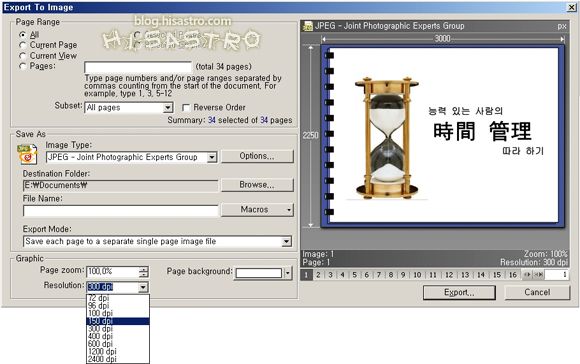Click the Page zoom value field
Viewport: 580px width, 364px height.
pyautogui.click(x=113, y=272)
